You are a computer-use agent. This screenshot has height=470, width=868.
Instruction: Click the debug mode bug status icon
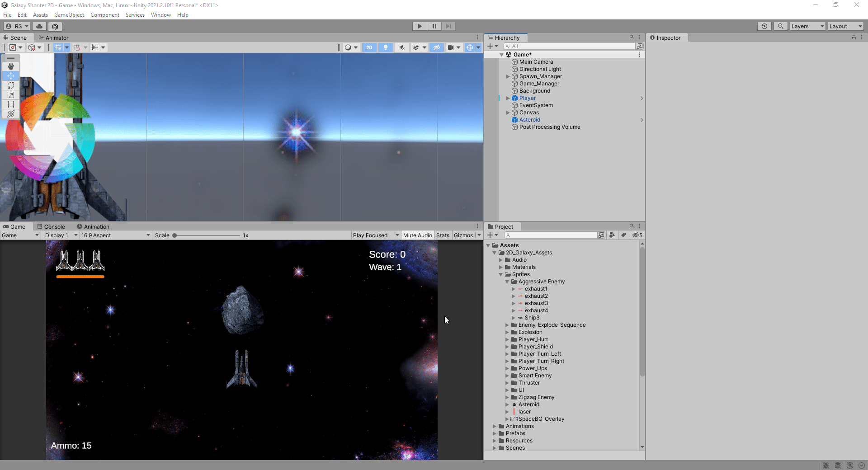[x=826, y=465]
